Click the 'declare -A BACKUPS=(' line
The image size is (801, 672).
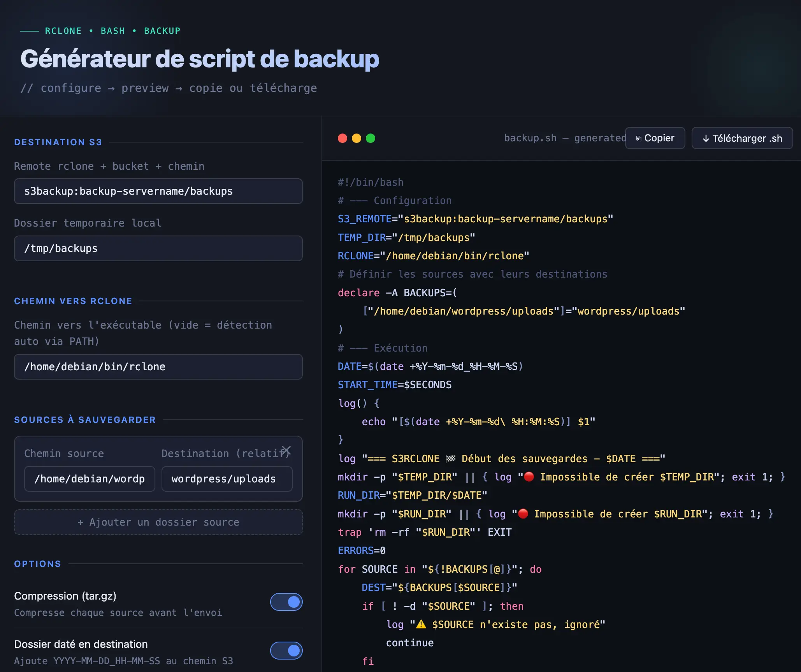(397, 293)
